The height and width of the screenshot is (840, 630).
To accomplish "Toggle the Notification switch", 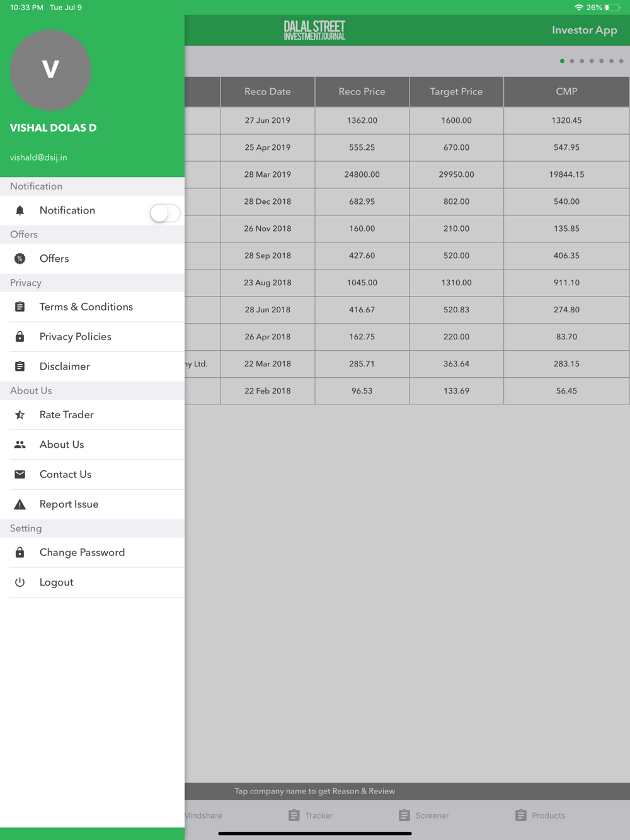I will coord(165,213).
